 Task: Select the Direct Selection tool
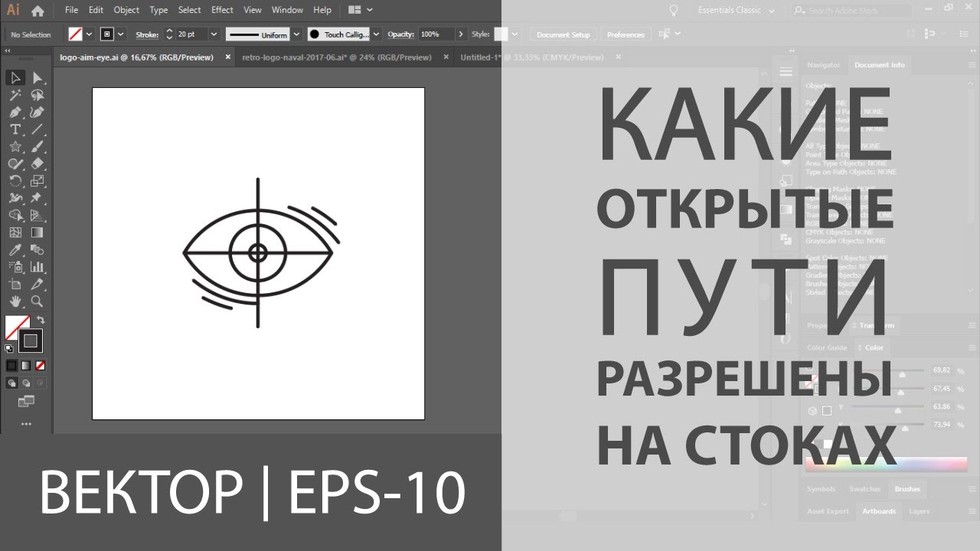[37, 78]
